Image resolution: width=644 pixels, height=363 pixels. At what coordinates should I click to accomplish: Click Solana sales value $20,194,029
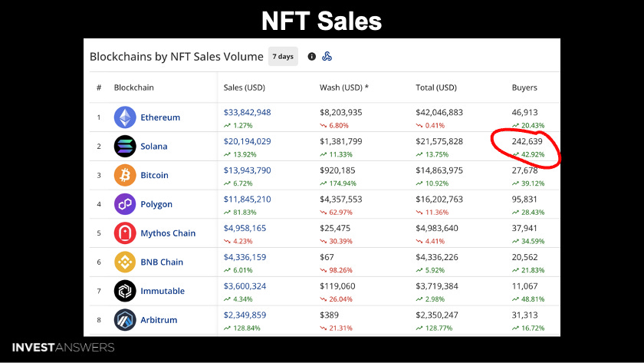click(x=247, y=141)
